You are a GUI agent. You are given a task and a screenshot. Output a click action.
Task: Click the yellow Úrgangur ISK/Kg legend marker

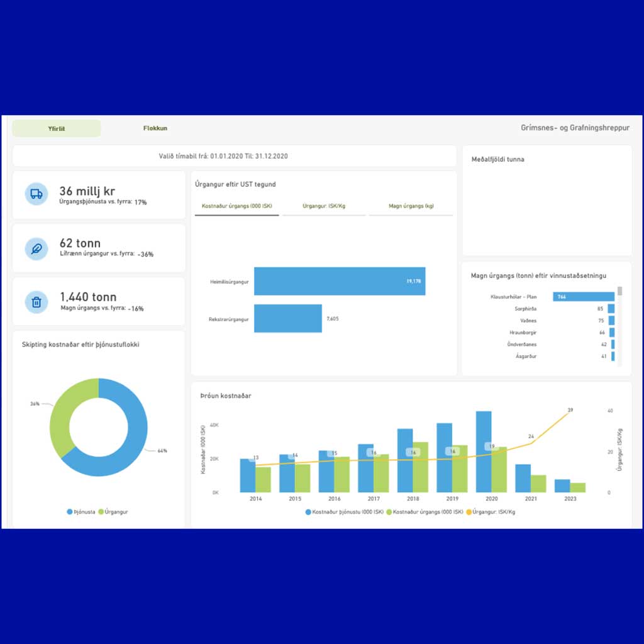(x=469, y=512)
